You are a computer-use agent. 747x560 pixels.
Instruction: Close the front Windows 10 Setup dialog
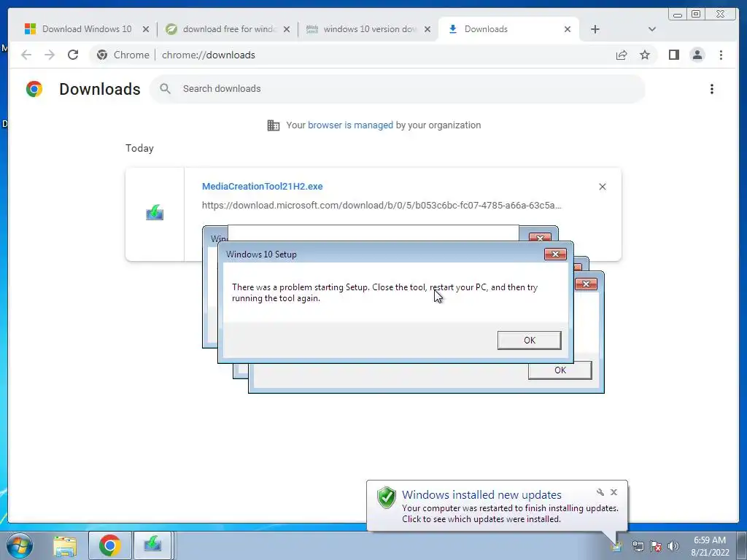[x=555, y=254]
